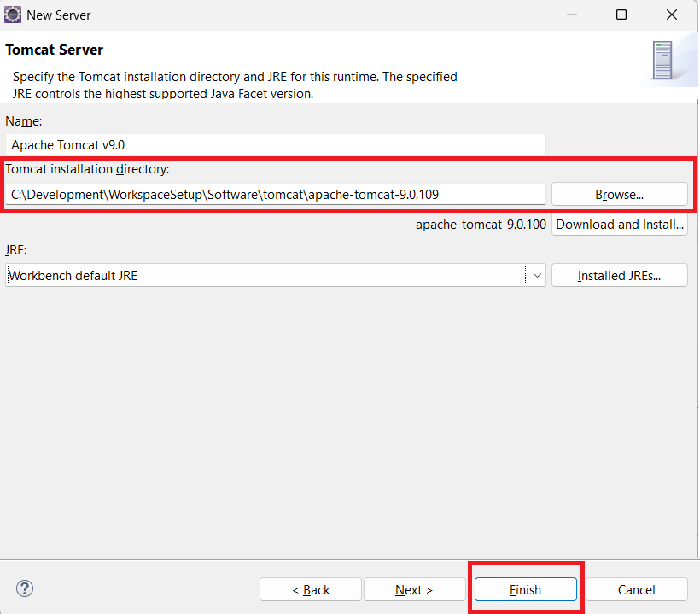
Task: Click the "JRE:" label text
Action: point(17,250)
